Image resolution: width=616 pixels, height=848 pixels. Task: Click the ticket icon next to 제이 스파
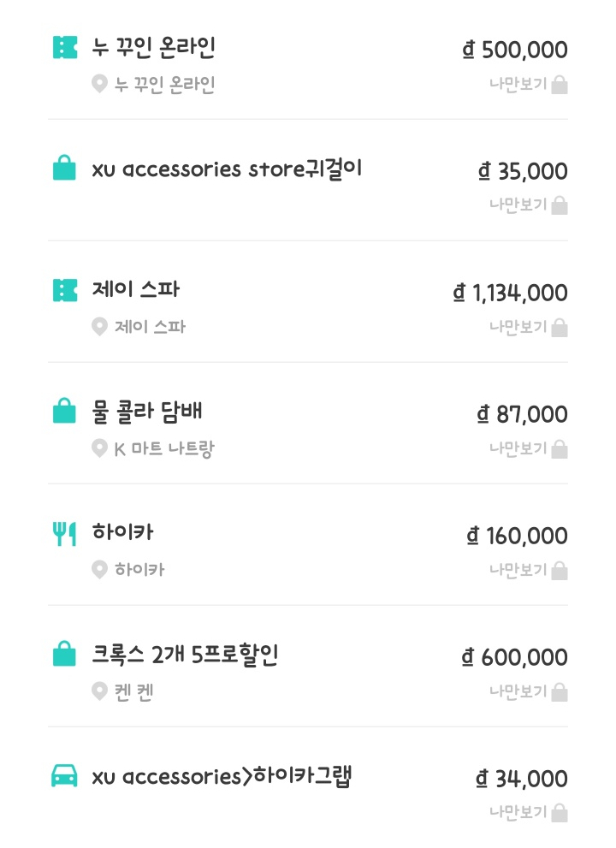[x=65, y=290]
